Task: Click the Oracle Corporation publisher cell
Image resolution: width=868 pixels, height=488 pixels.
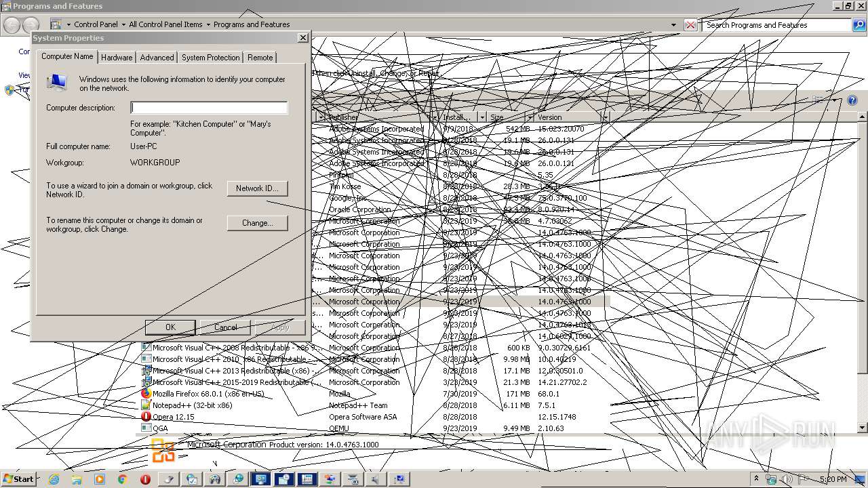Action: click(360, 209)
